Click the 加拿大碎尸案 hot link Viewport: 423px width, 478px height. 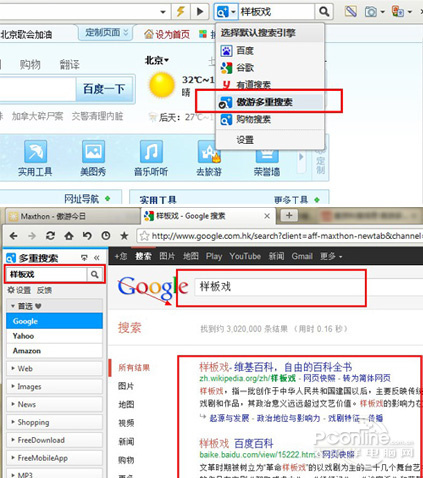coord(37,116)
